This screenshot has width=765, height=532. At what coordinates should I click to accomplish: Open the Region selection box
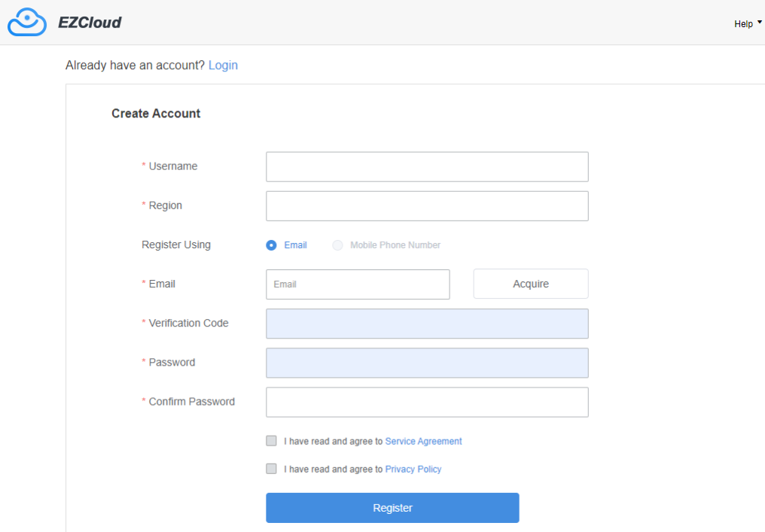pos(427,206)
